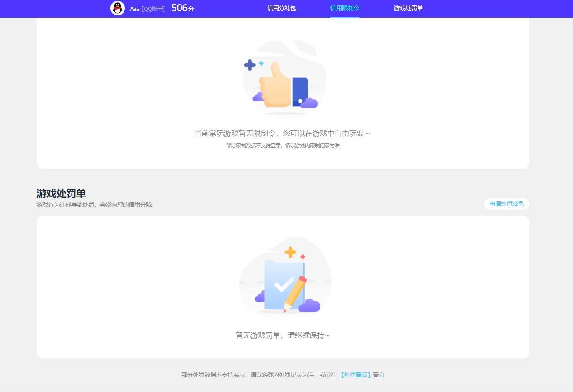
Task: Open the 处罚查询 link at the bottom
Action: point(355,374)
